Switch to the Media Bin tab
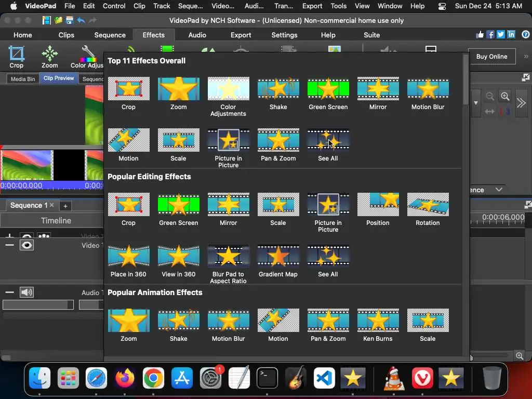 (x=23, y=79)
